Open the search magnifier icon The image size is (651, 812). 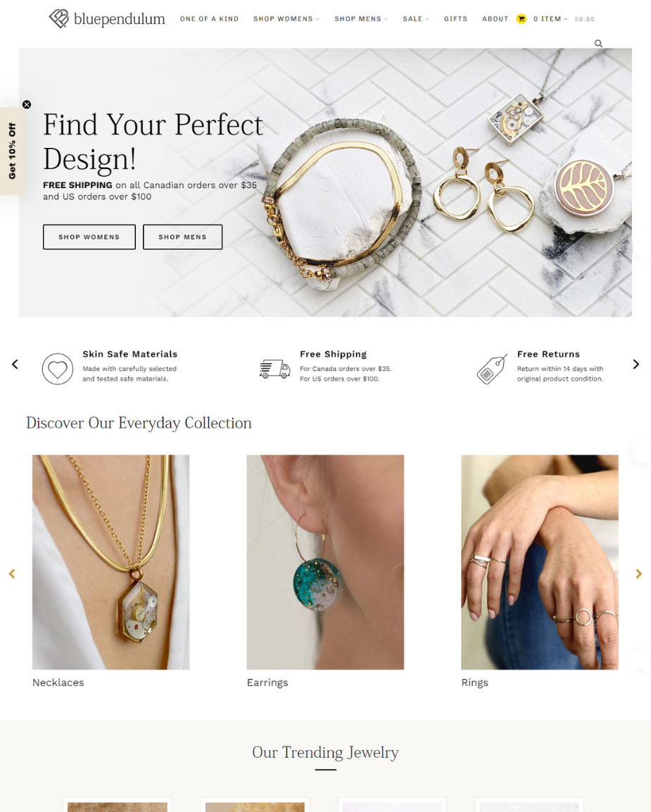(x=598, y=44)
